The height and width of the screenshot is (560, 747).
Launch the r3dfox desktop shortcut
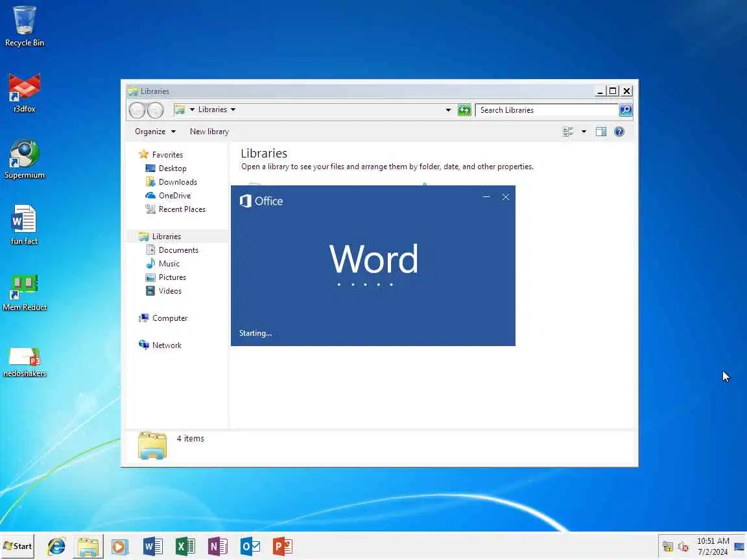(x=24, y=93)
